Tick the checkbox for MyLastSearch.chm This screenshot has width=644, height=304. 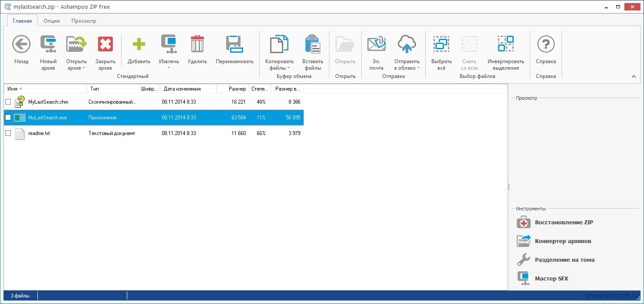[x=8, y=102]
